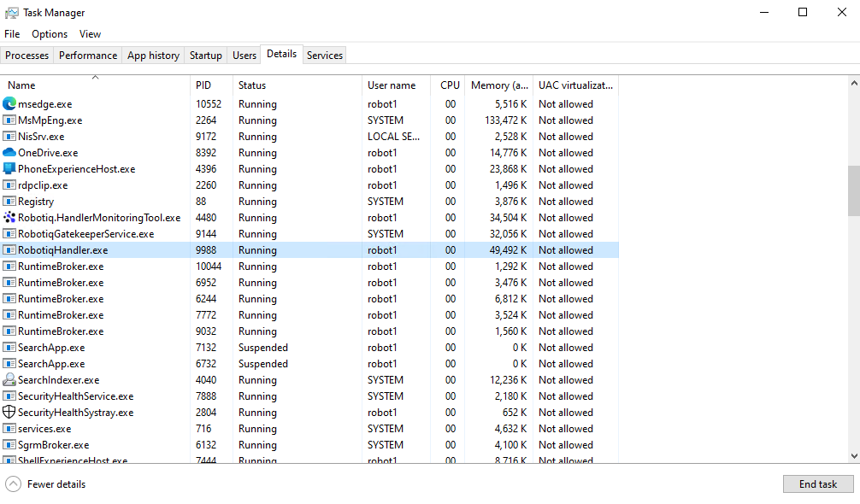Click the PhoneExperienceHost.exe icon
The image size is (860, 504).
(x=9, y=169)
